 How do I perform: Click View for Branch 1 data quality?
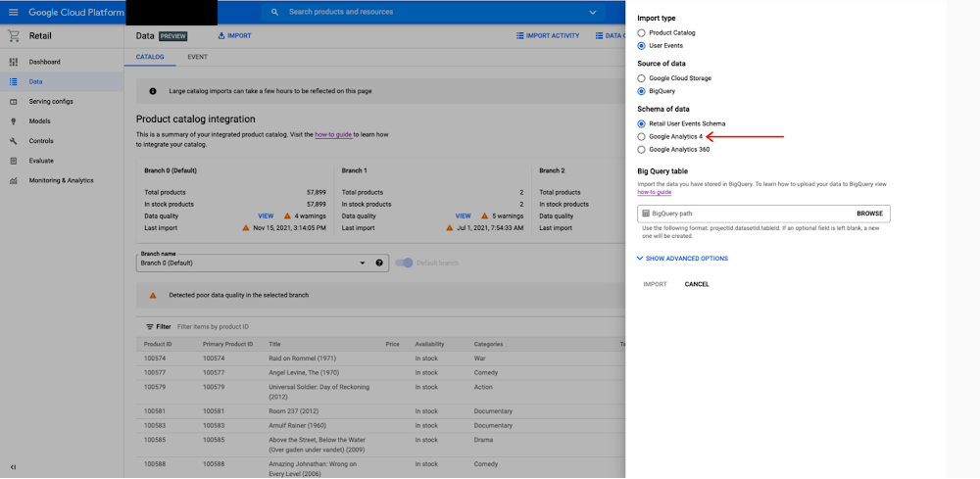tap(464, 216)
